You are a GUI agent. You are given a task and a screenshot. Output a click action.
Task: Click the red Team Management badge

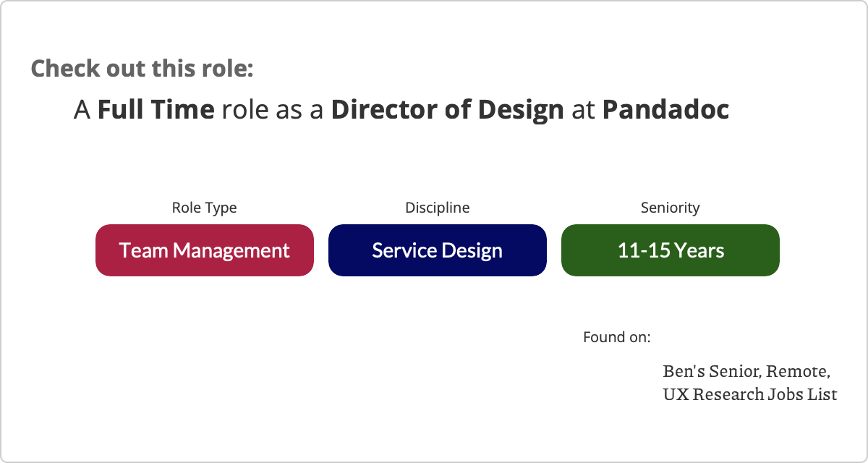[x=205, y=250]
